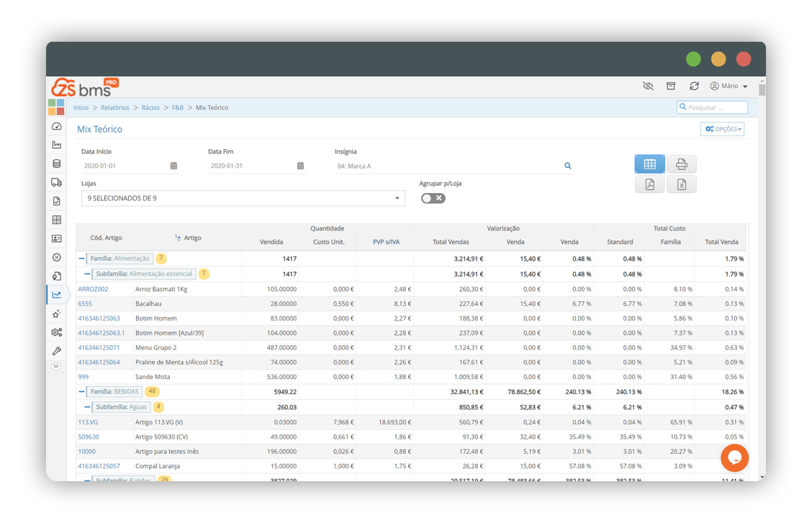812x523 pixels.
Task: Collapse the Família Alimentação group
Action: (81, 258)
